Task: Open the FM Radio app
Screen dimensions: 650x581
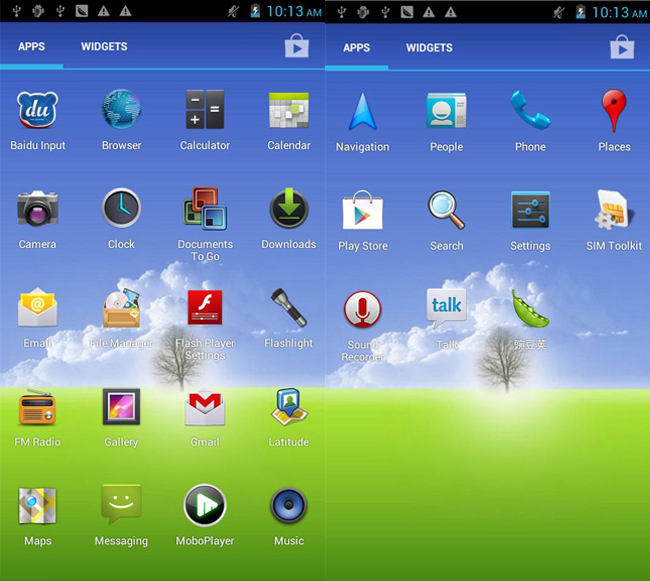Action: coord(37,407)
